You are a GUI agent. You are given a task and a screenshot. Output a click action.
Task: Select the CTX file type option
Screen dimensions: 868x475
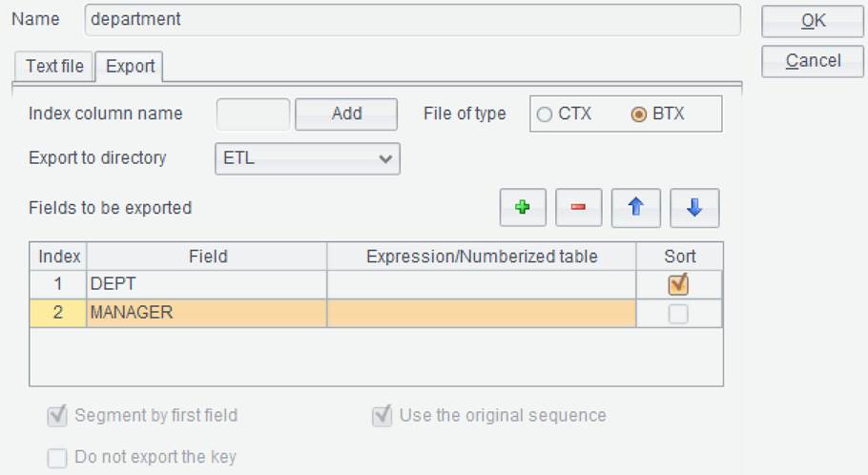545,114
